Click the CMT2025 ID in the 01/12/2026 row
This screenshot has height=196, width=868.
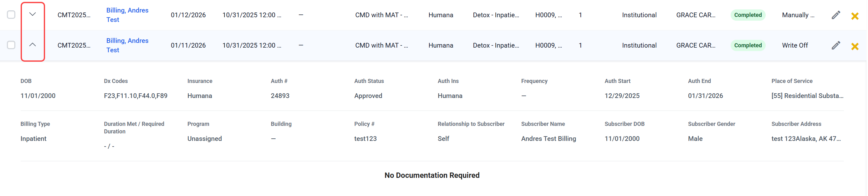click(74, 15)
